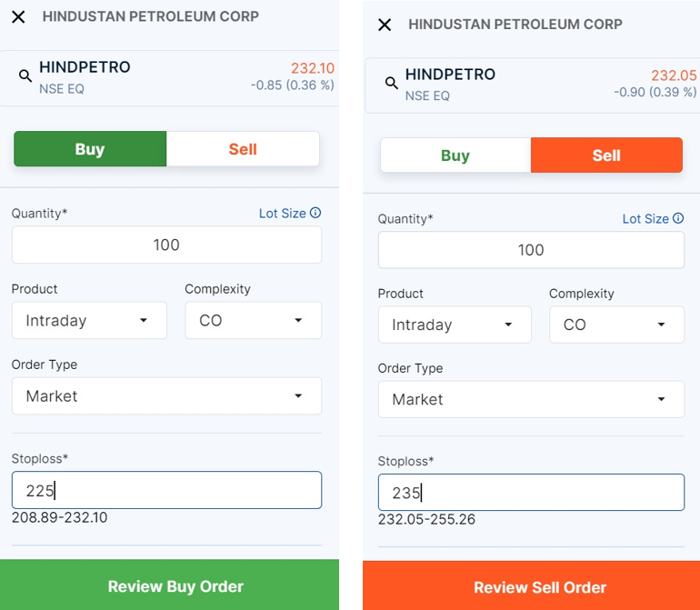Switch to Buy in the right panel
Image resolution: width=700 pixels, height=610 pixels.
[455, 155]
